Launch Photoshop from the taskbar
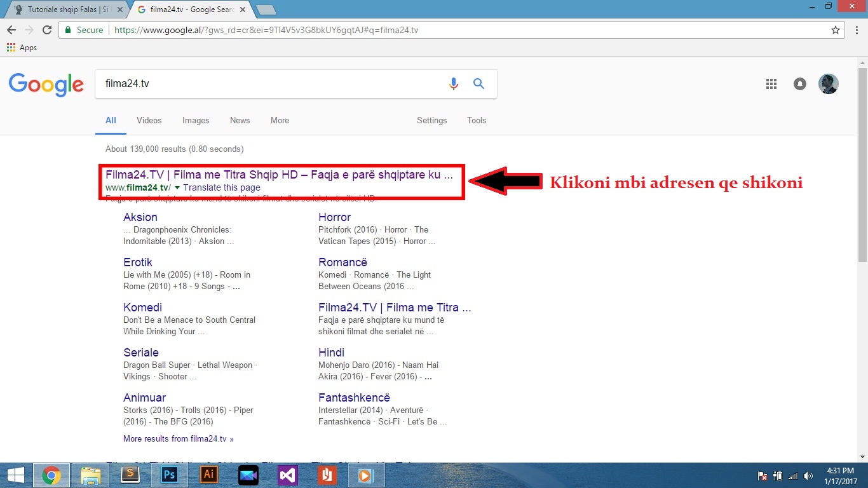868x488 pixels. [170, 475]
